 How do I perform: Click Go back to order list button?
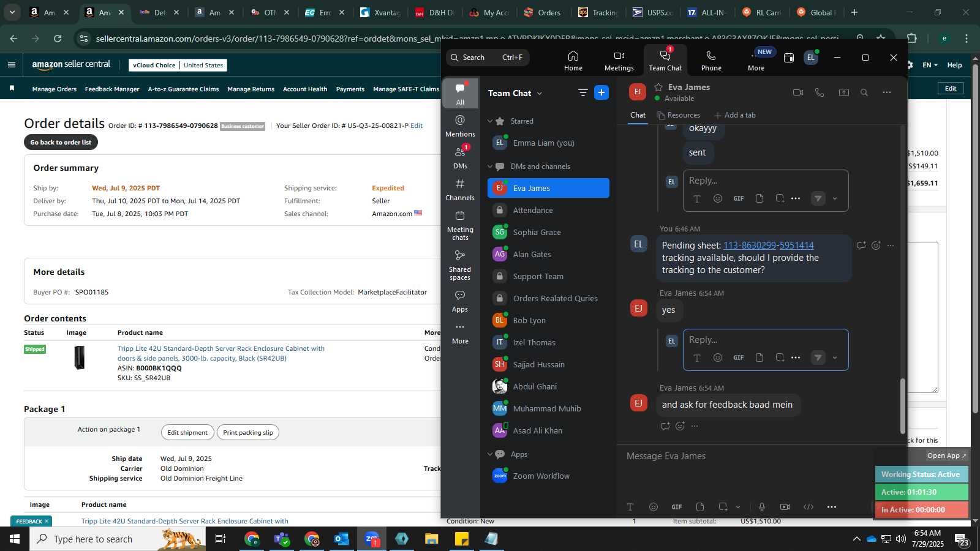click(61, 142)
